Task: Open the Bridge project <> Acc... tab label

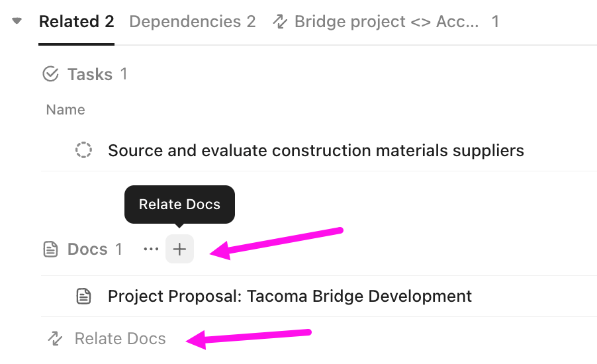Action: (386, 22)
